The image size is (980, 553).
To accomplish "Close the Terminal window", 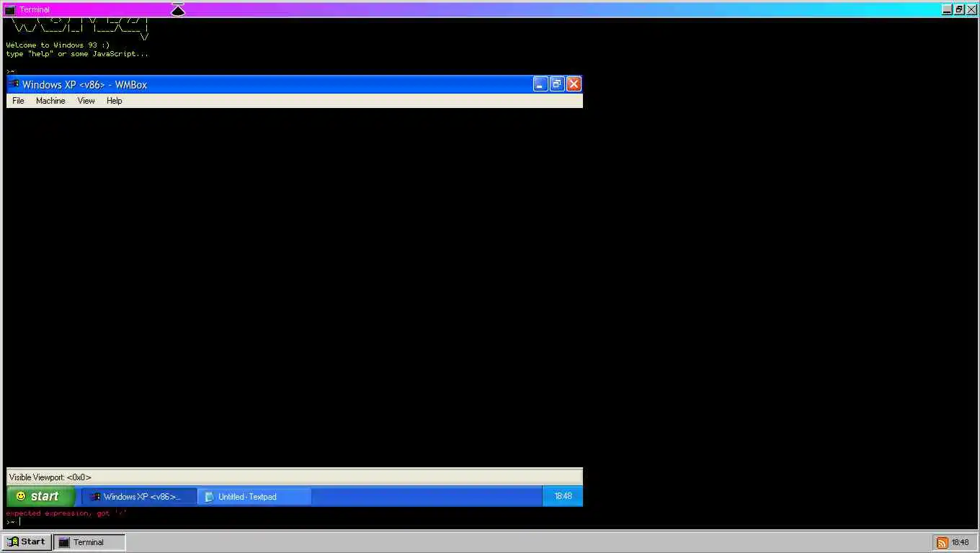I will point(971,9).
